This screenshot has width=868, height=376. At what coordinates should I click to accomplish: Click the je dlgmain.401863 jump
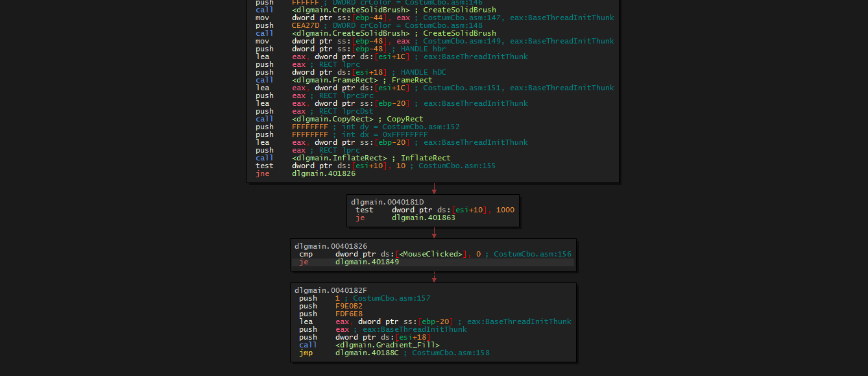pos(405,218)
